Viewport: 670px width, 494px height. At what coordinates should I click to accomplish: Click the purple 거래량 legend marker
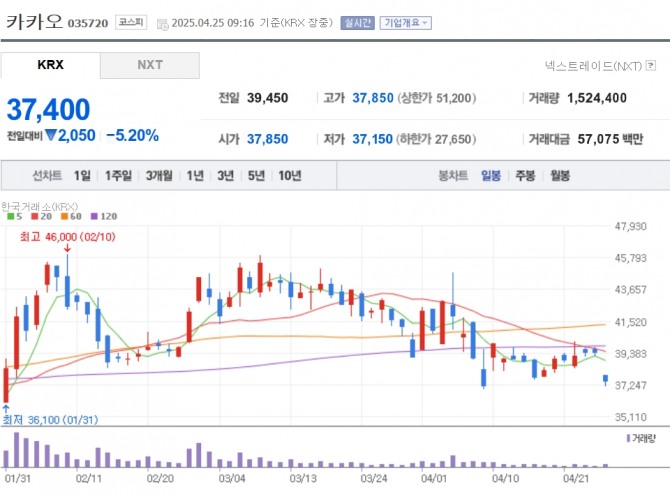[x=629, y=438]
